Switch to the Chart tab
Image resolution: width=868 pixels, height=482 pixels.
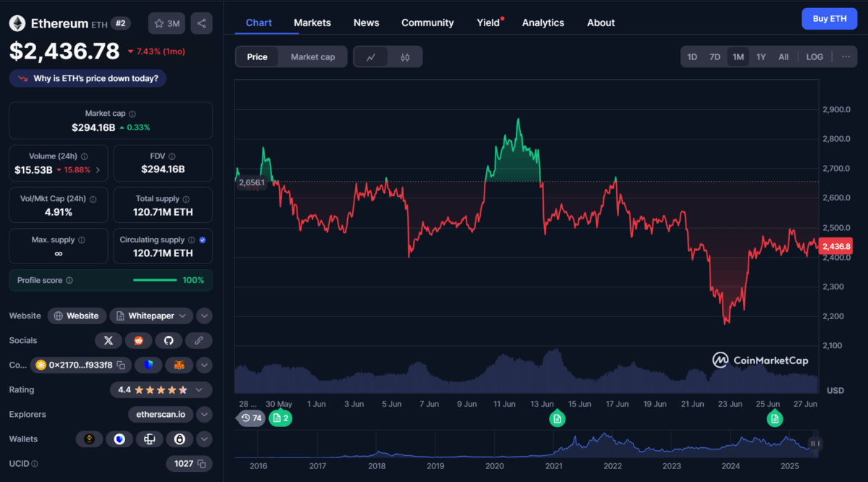(x=259, y=22)
